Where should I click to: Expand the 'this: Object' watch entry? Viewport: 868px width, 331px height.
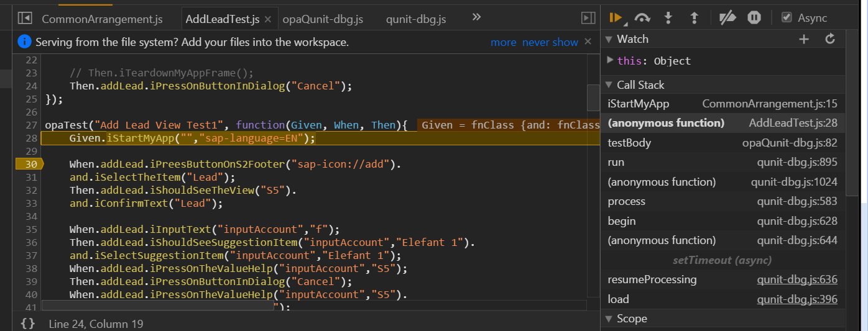coord(610,60)
